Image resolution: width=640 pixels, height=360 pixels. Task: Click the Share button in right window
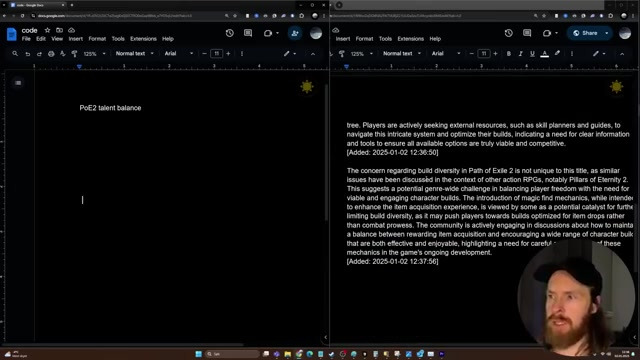pyautogui.click(x=585, y=33)
